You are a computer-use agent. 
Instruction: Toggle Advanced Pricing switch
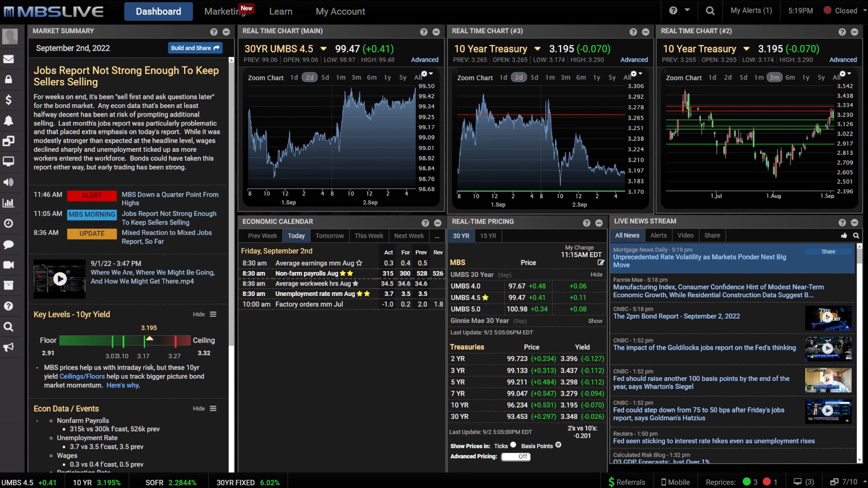click(515, 457)
